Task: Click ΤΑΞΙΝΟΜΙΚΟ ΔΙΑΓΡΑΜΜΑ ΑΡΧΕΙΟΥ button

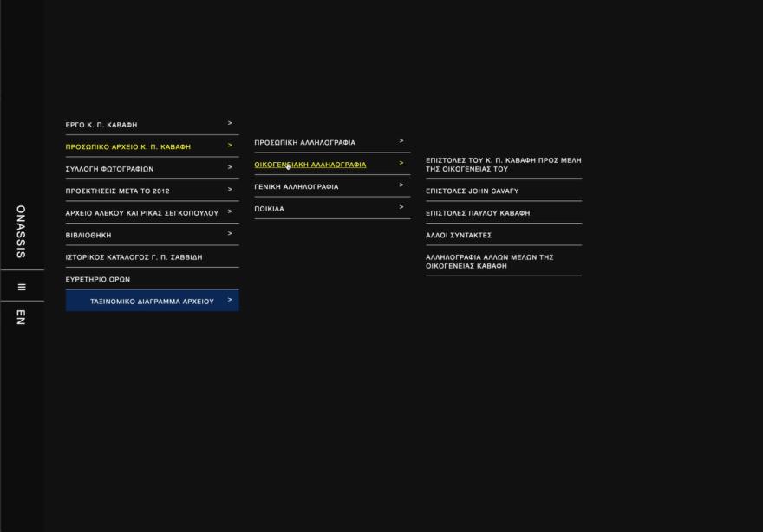Action: point(152,302)
